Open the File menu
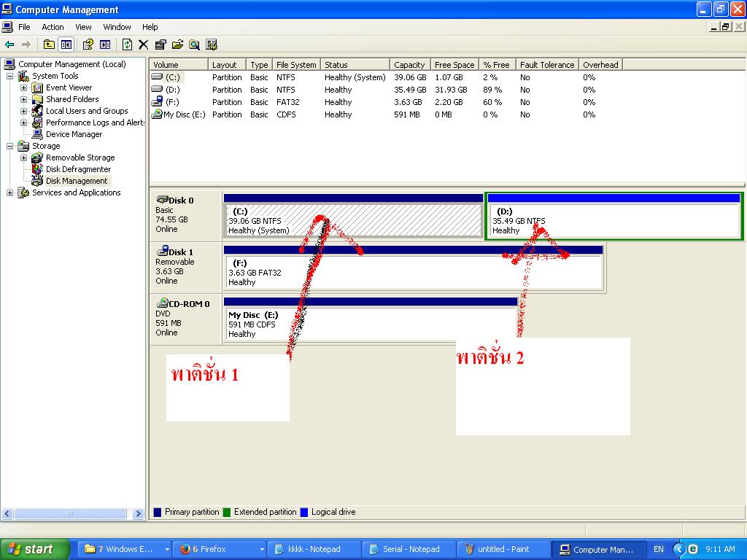 24,27
